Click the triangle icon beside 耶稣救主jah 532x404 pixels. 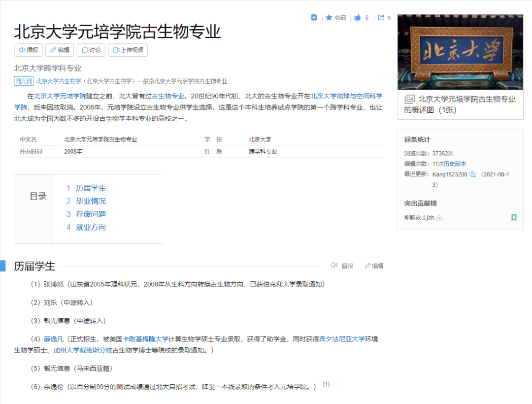point(439,217)
